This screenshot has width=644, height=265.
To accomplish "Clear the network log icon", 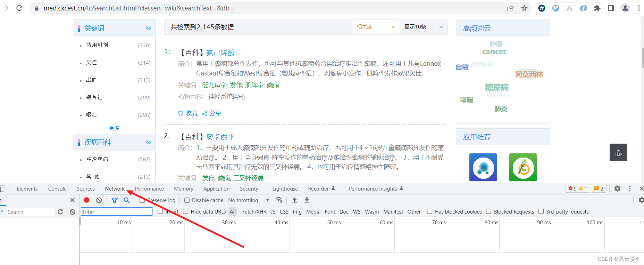I will click(99, 200).
